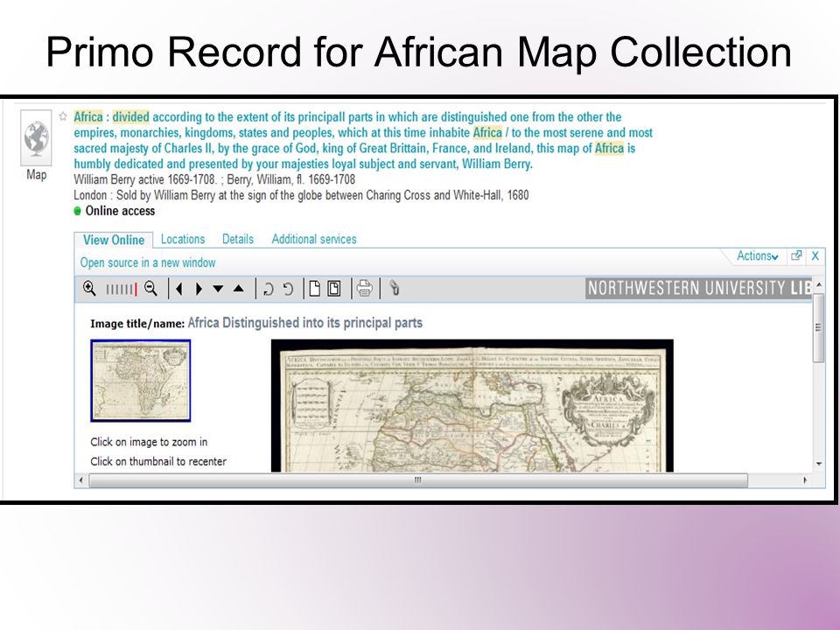Pan the map left with arrow
Screen dimensions: 840x630
click(178, 289)
